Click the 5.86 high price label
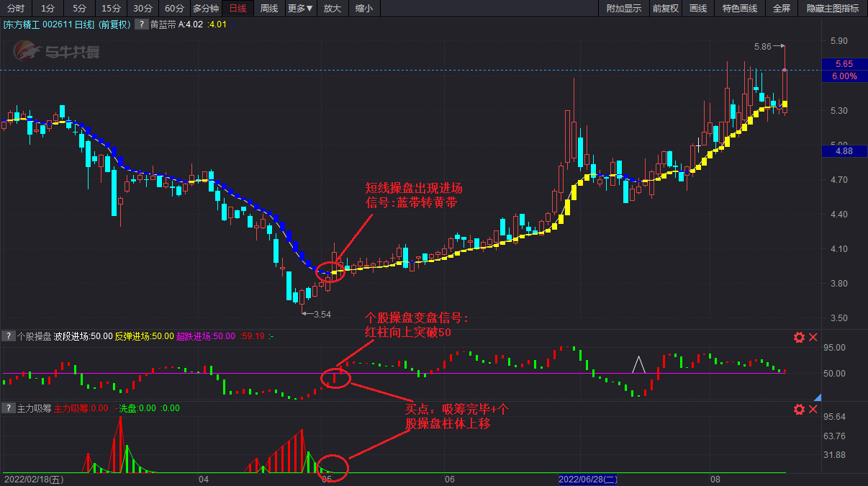This screenshot has width=868, height=486. pyautogui.click(x=762, y=46)
